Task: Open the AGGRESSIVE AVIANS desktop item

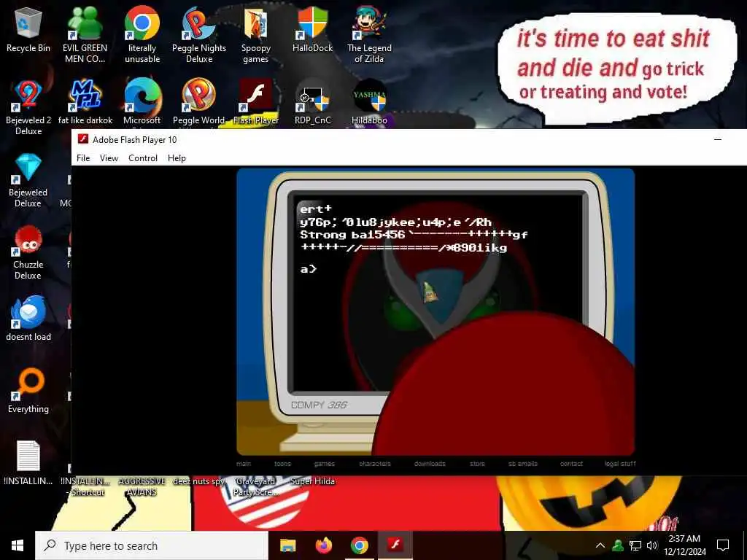Action: point(142,486)
